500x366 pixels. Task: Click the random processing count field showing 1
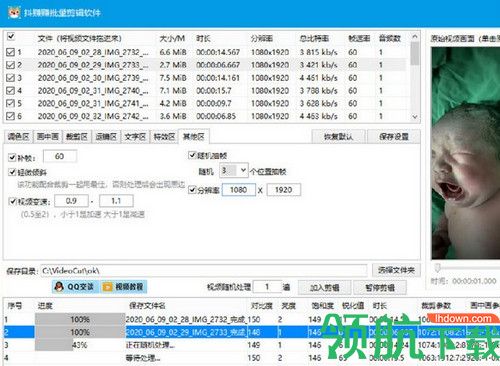267,287
